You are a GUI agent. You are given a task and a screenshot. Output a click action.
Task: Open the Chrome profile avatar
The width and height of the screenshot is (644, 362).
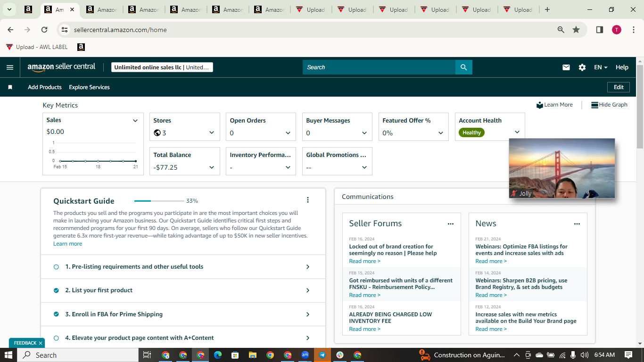click(x=617, y=30)
